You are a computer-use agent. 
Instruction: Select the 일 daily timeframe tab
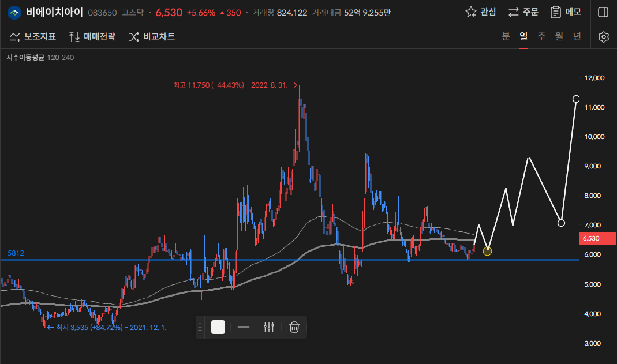[x=523, y=36]
